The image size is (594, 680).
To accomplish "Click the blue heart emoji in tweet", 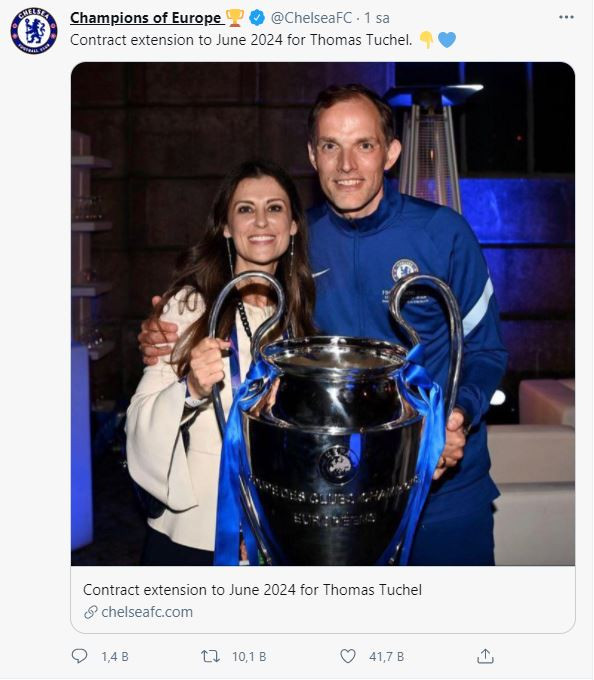I will pos(447,40).
